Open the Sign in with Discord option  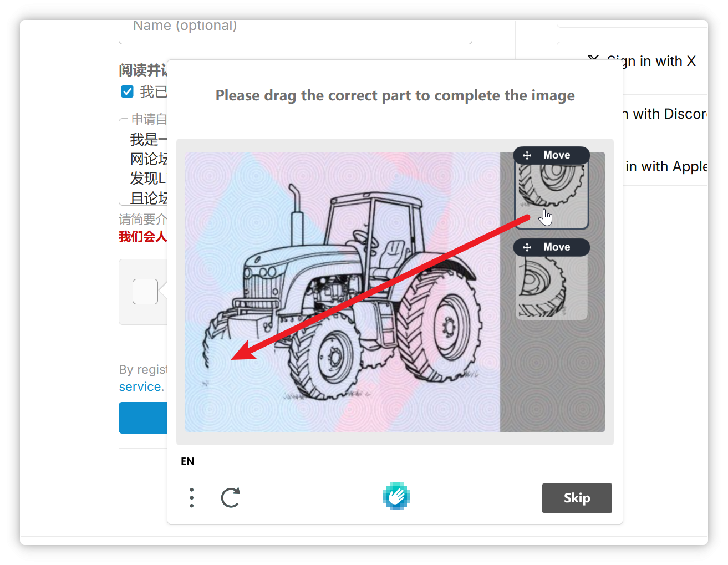[x=665, y=114]
